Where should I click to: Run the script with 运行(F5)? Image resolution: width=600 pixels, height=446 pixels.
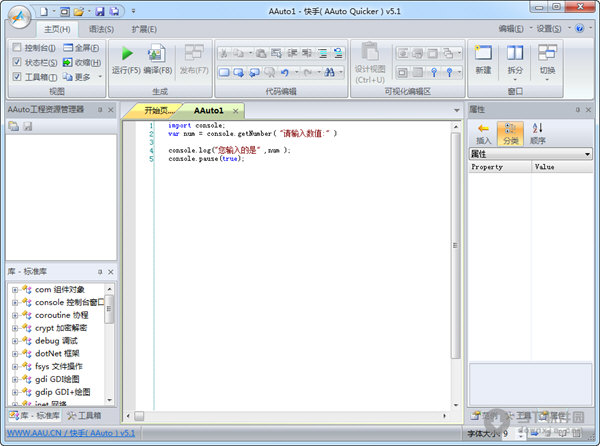pyautogui.click(x=126, y=60)
